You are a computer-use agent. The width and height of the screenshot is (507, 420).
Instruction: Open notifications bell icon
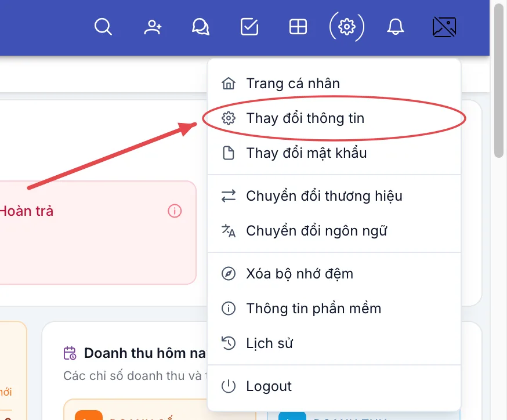tap(396, 27)
